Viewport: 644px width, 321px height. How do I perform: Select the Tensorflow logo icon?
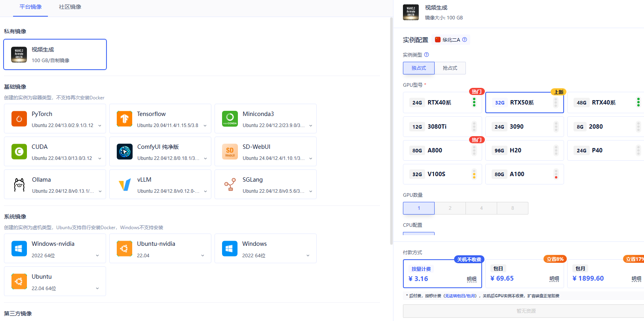(x=124, y=119)
